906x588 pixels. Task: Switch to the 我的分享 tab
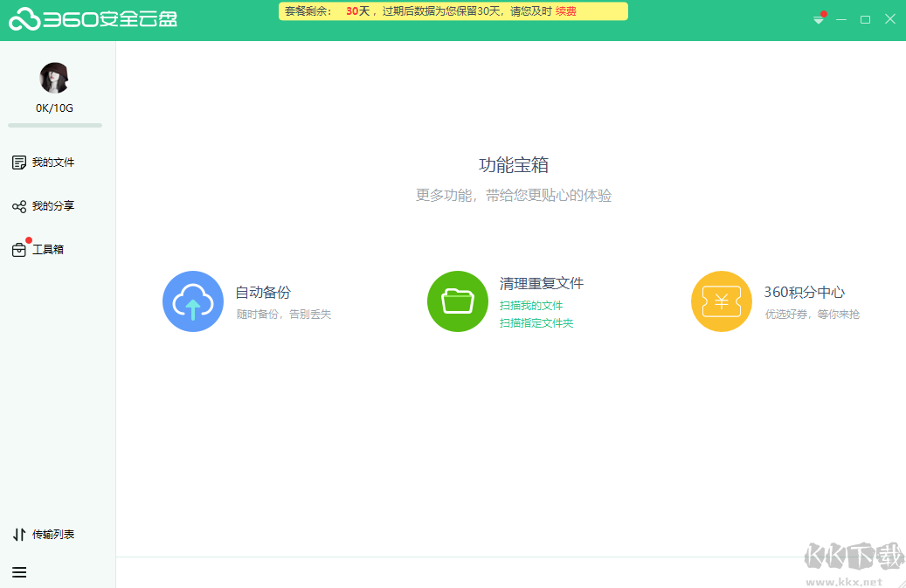pos(51,205)
